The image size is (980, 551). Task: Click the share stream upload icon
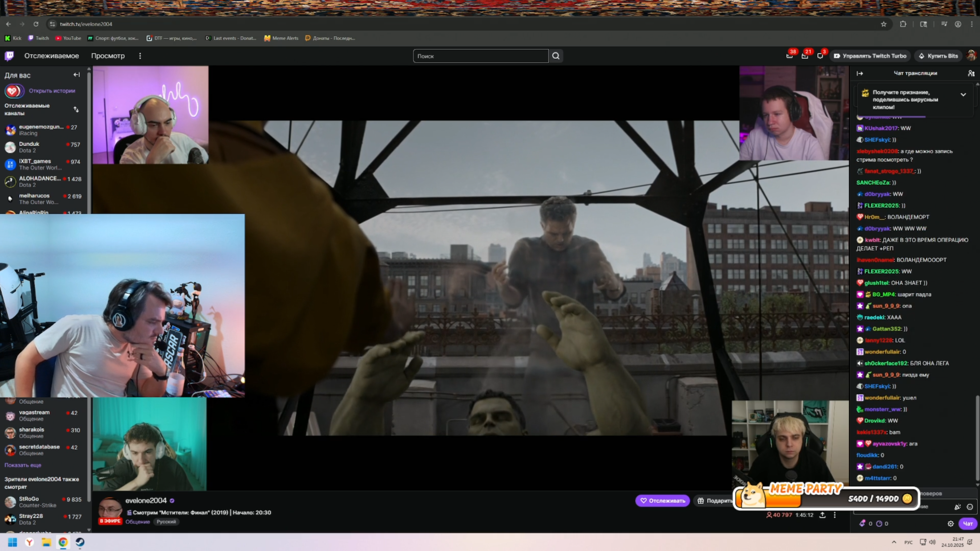point(822,515)
